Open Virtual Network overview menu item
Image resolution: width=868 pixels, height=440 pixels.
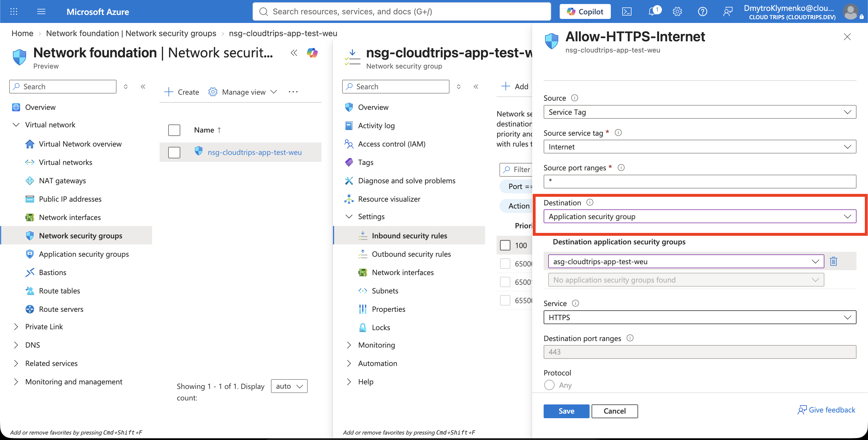(80, 144)
